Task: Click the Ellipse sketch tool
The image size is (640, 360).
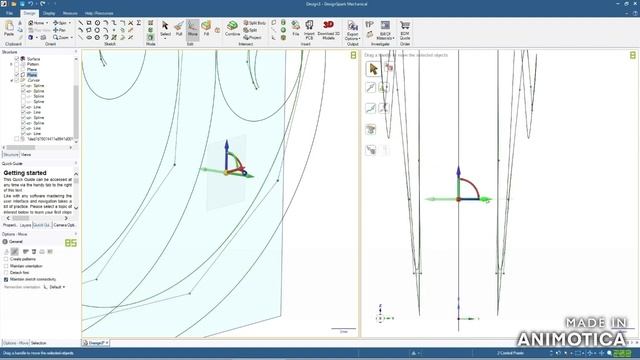Action: click(89, 37)
